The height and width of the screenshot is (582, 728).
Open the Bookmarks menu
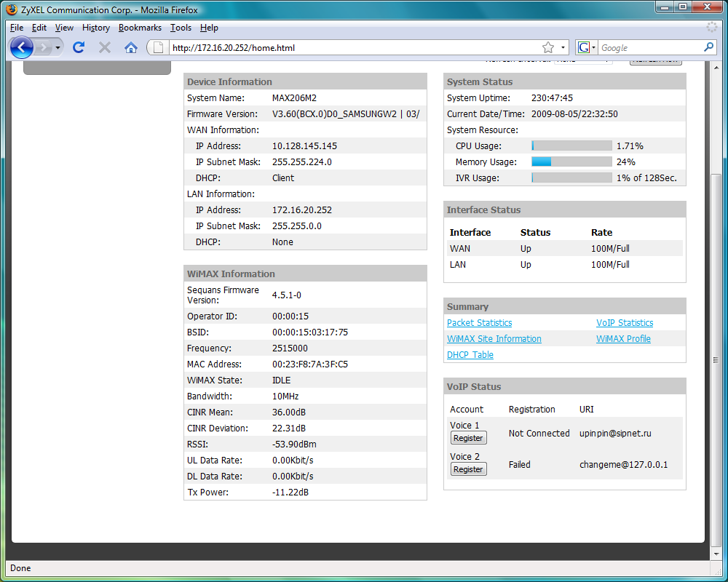coord(140,28)
